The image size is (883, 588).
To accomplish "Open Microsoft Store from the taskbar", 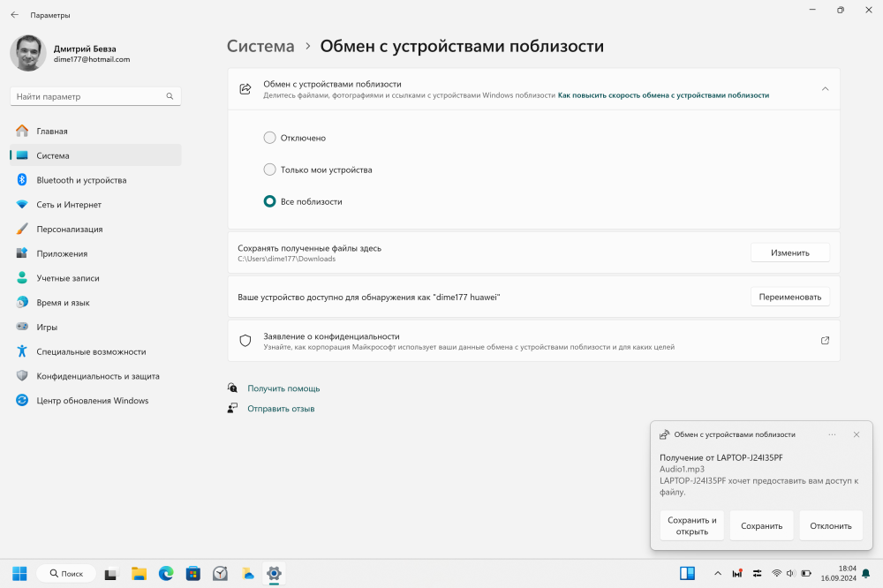I will coord(193,573).
